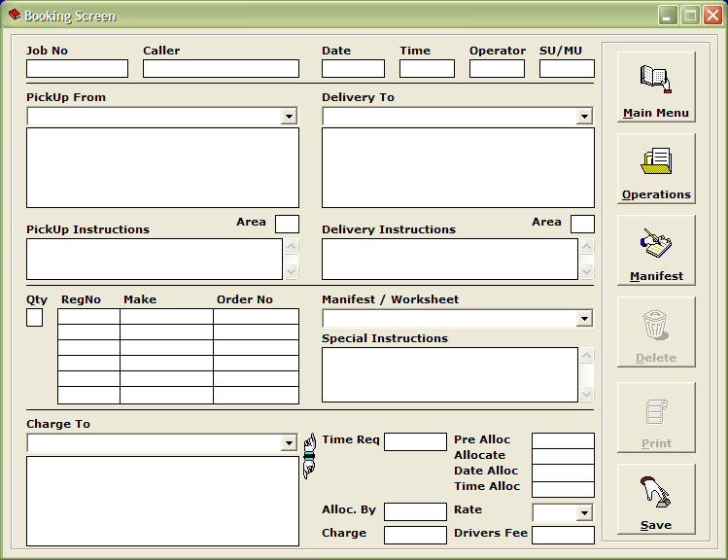Select first RegNo cell in grid

pyautogui.click(x=88, y=317)
